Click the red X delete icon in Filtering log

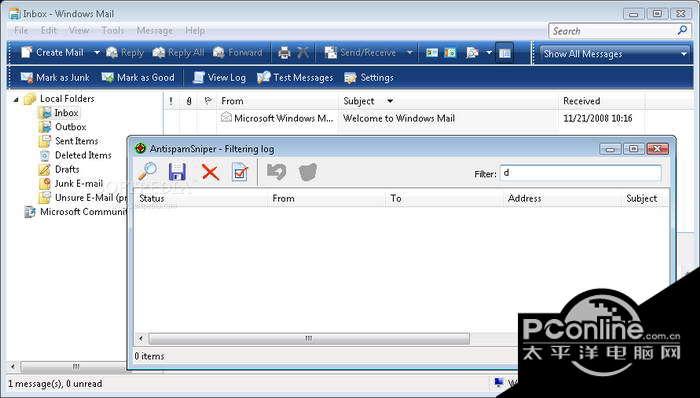(210, 172)
